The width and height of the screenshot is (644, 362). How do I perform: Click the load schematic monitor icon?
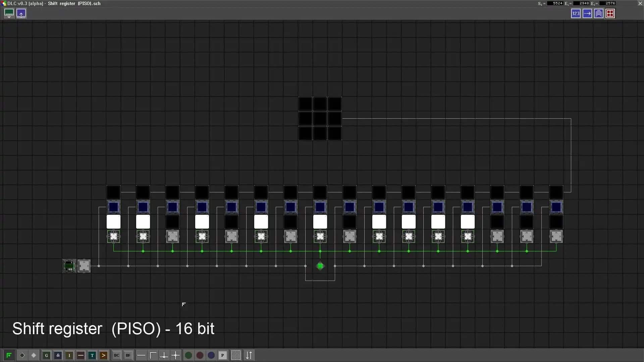point(9,13)
